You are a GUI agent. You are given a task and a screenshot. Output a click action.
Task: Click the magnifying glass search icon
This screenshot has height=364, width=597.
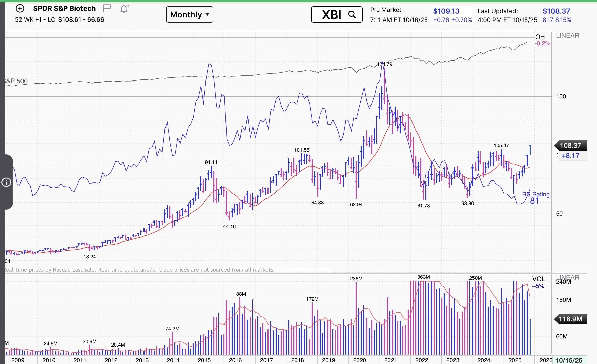click(x=352, y=15)
